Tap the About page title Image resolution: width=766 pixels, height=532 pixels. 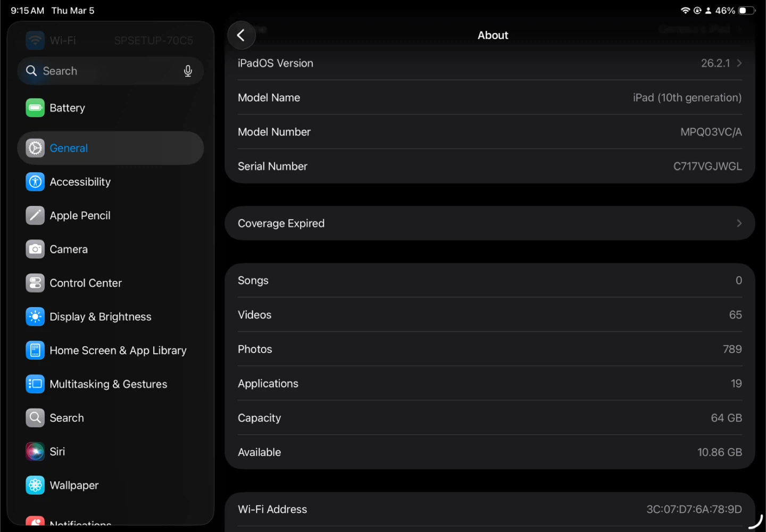[x=493, y=35]
